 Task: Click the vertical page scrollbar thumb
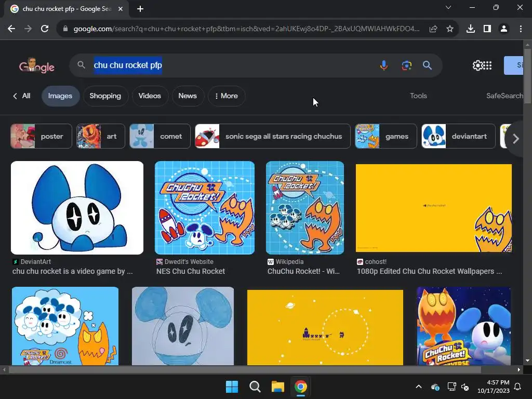pyautogui.click(x=527, y=75)
